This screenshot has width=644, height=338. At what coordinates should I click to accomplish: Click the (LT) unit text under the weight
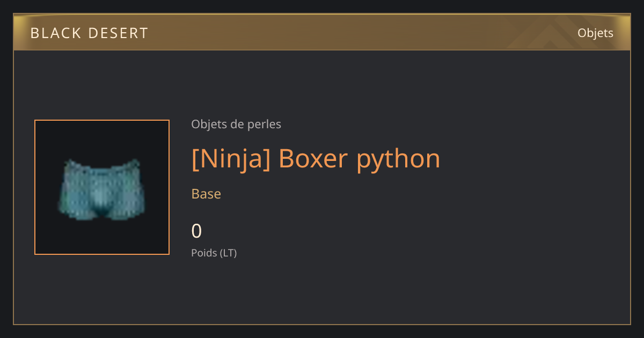coord(228,253)
